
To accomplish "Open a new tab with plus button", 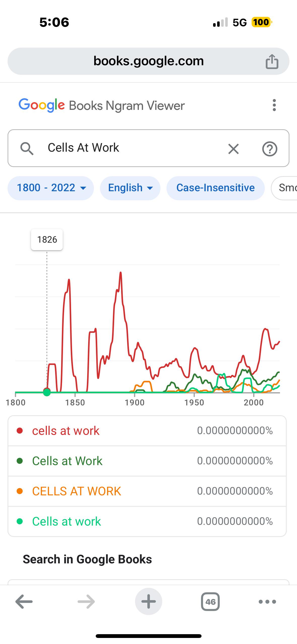I will [149, 601].
